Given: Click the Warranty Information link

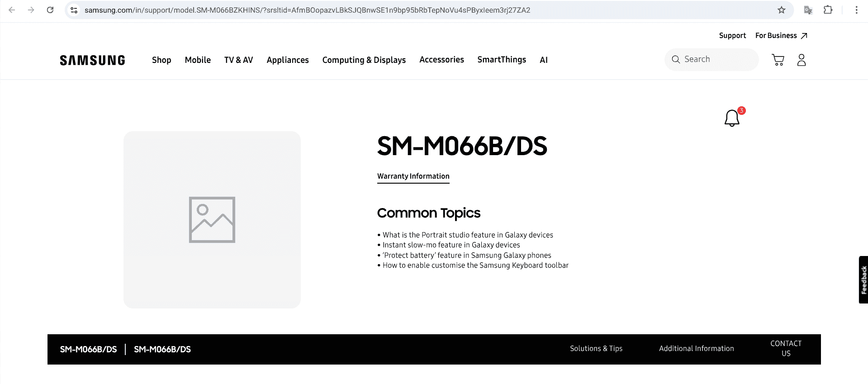Looking at the screenshot, I should pos(413,176).
